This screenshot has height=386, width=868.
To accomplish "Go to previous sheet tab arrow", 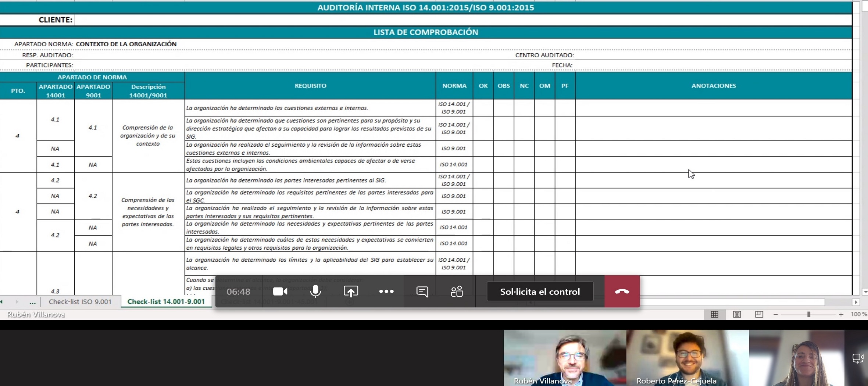I will (2, 302).
